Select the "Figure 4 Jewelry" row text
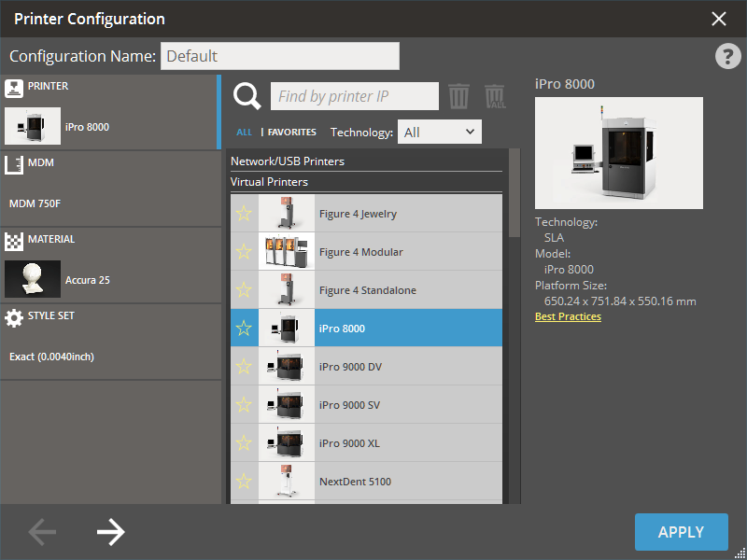 358,214
